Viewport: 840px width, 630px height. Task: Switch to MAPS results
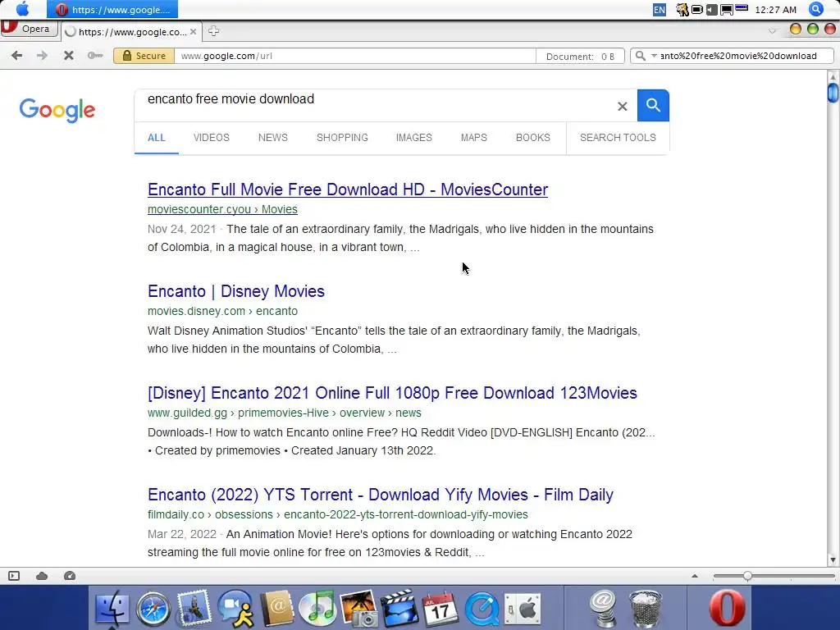(473, 138)
